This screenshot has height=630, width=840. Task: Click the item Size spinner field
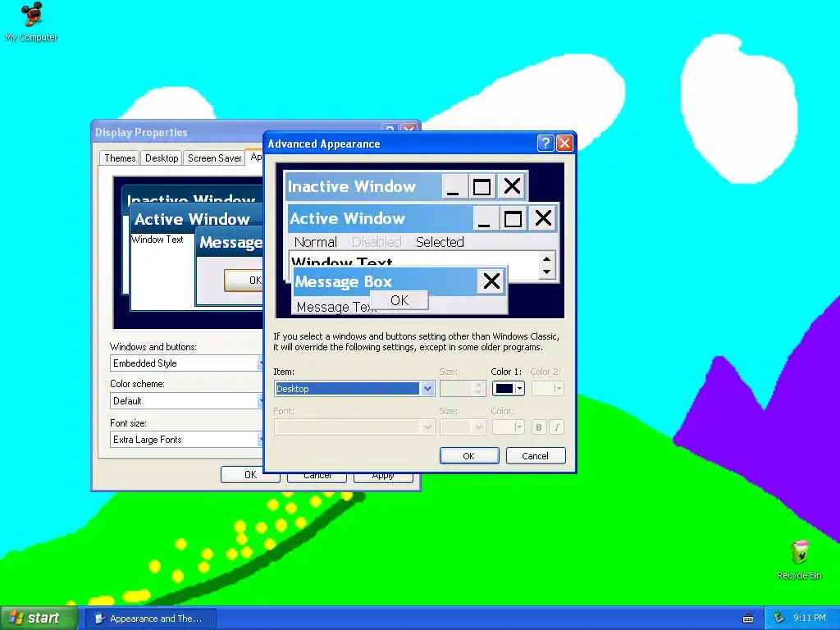tap(463, 388)
